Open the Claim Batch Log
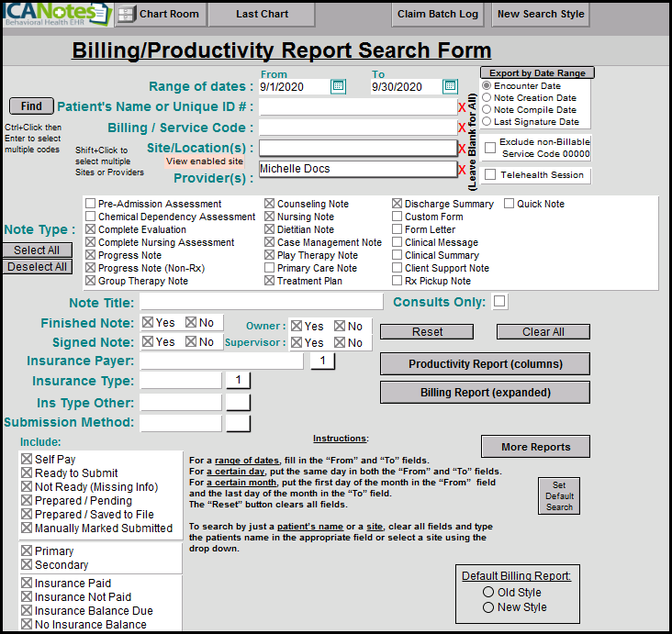This screenshot has height=634, width=672. click(x=437, y=15)
